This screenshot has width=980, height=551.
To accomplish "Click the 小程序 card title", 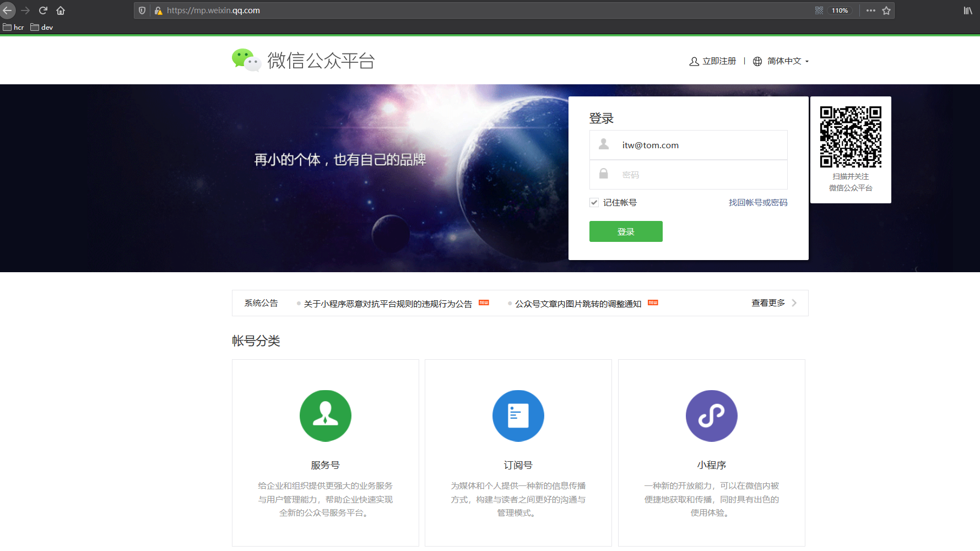I will coord(712,465).
